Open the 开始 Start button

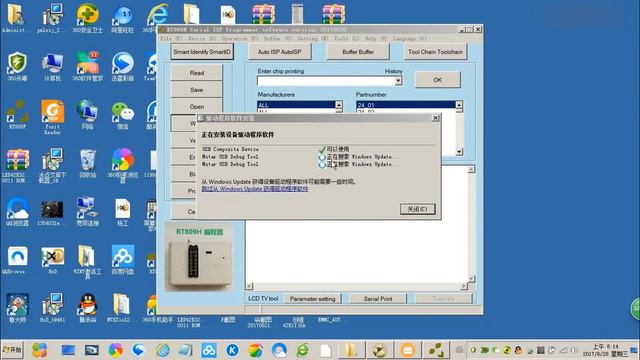tap(12, 350)
